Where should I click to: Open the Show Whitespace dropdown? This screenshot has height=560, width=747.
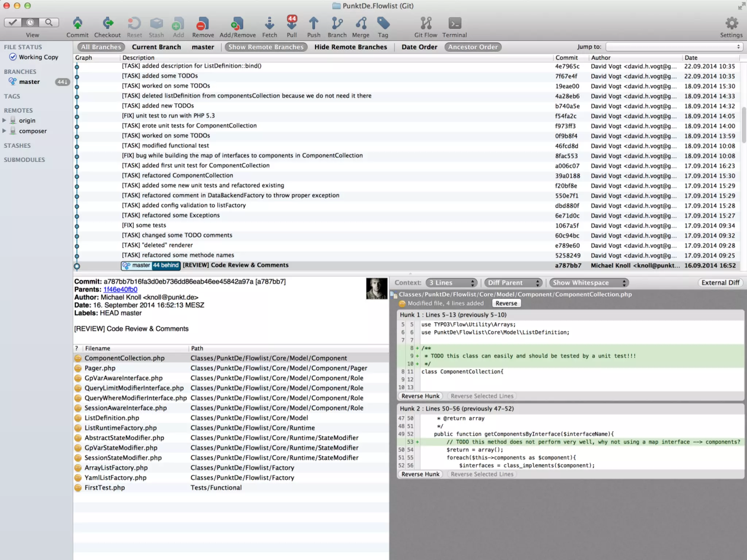click(x=589, y=283)
